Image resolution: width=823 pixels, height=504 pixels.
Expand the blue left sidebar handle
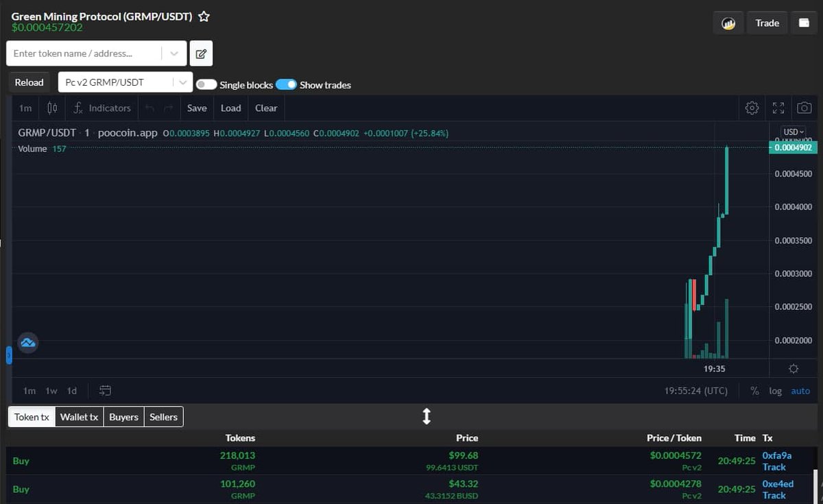tap(9, 355)
